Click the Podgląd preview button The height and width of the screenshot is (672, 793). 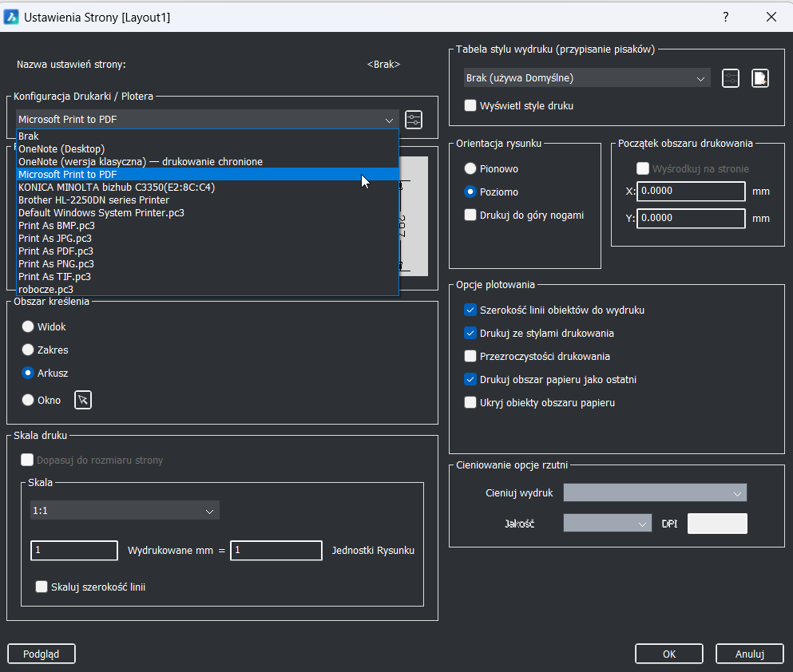(41, 654)
